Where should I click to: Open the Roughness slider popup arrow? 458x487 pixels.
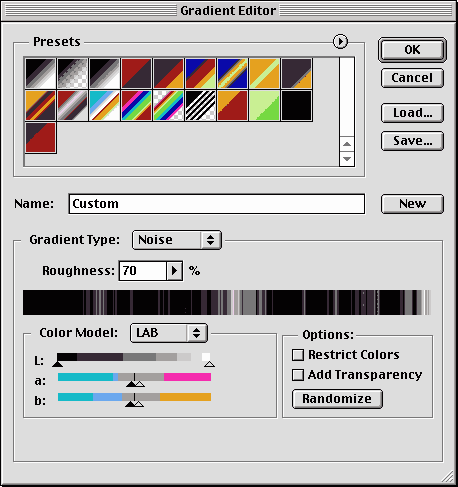(174, 271)
